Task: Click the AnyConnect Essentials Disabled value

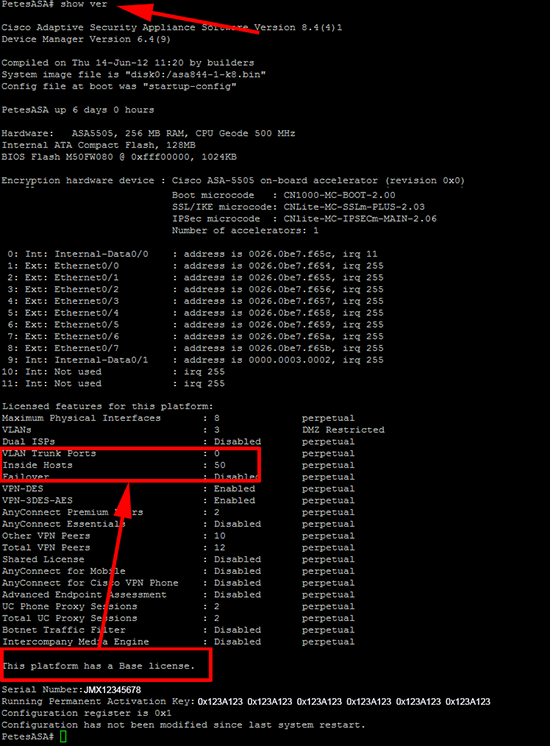Action: click(237, 524)
